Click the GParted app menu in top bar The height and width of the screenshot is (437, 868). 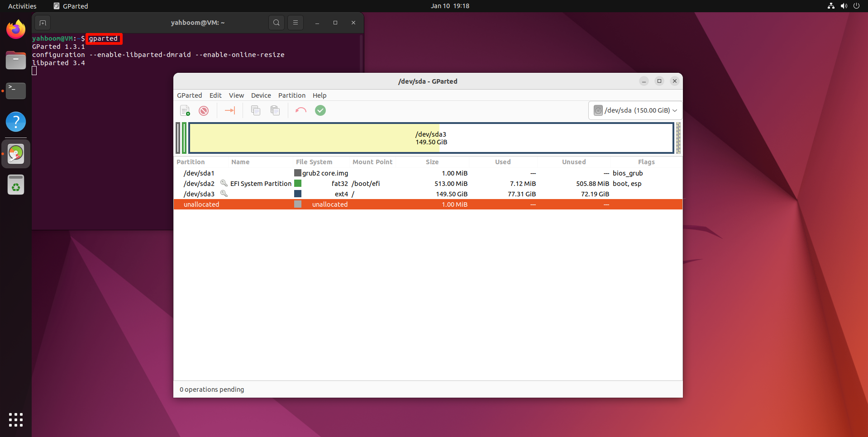tap(71, 6)
